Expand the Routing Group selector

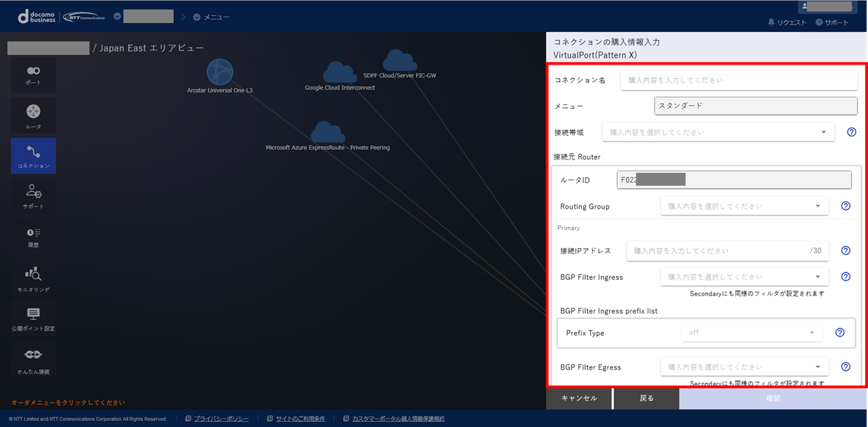tap(744, 205)
